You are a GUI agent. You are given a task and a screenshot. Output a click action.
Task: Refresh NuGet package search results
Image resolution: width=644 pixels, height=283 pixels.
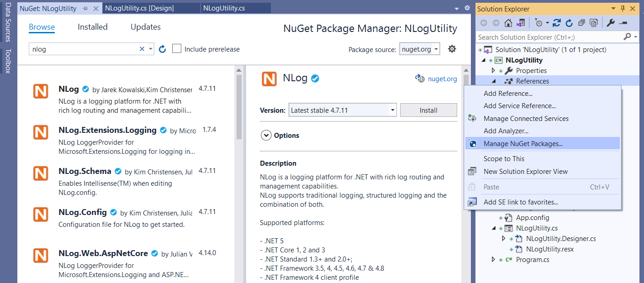[162, 49]
